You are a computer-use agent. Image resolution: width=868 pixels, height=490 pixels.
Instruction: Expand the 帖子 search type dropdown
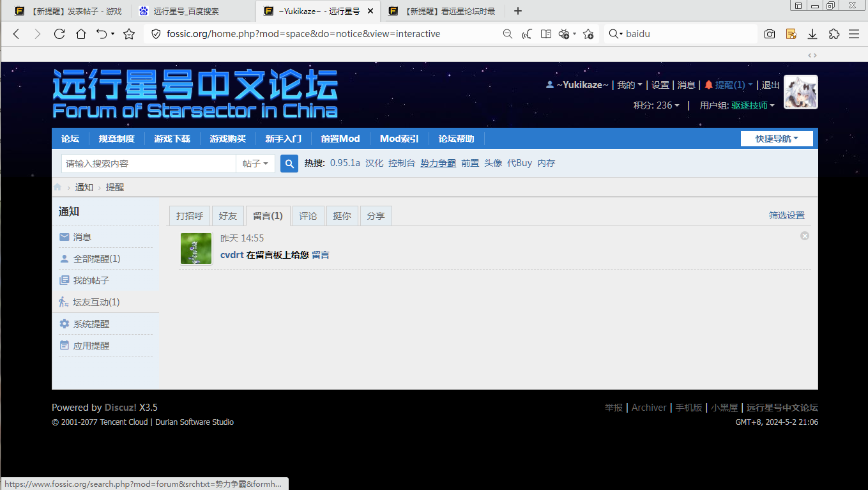pyautogui.click(x=255, y=164)
